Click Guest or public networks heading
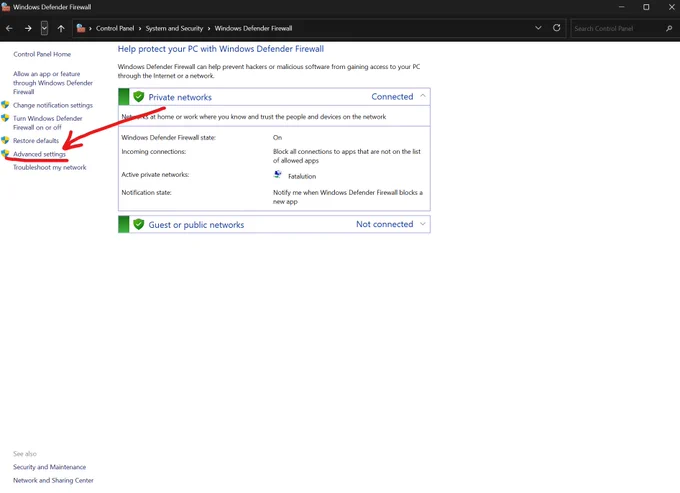The width and height of the screenshot is (680, 493). pos(196,225)
